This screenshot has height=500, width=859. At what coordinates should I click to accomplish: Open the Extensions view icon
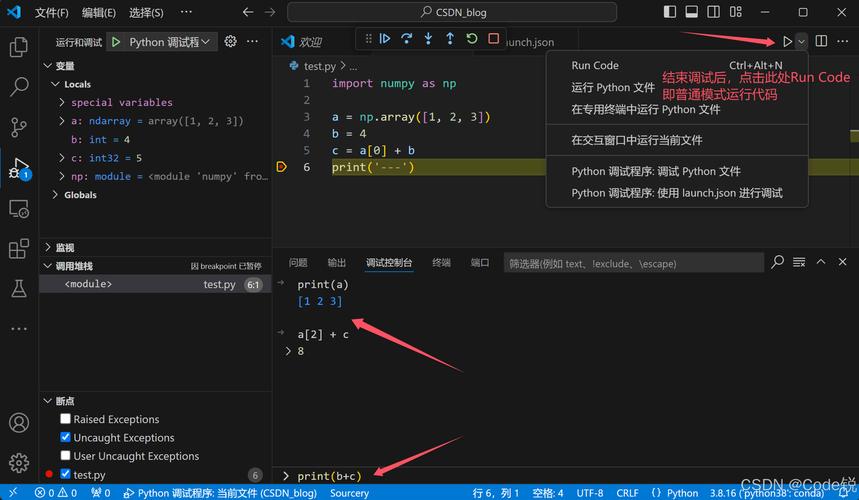(x=18, y=248)
